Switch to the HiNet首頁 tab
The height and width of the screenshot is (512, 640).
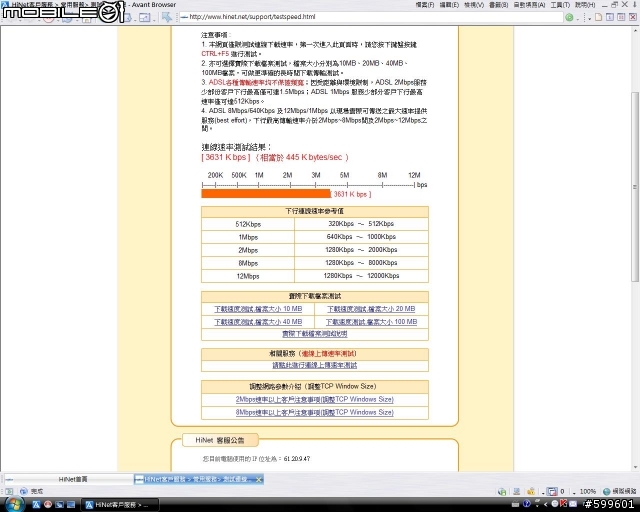pos(69,479)
